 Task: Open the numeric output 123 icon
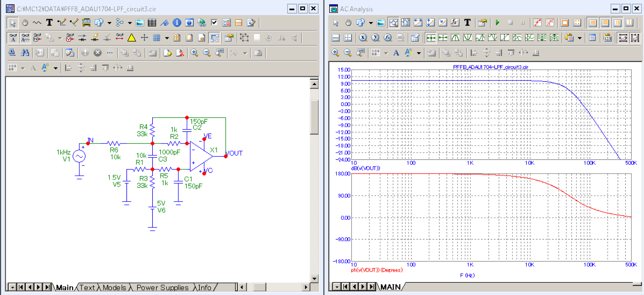coord(607,38)
